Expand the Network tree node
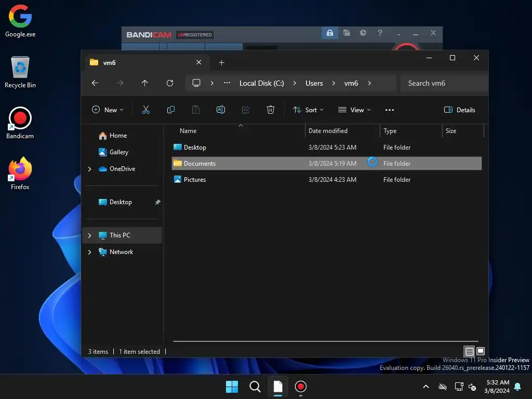The image size is (532, 399). tap(89, 252)
